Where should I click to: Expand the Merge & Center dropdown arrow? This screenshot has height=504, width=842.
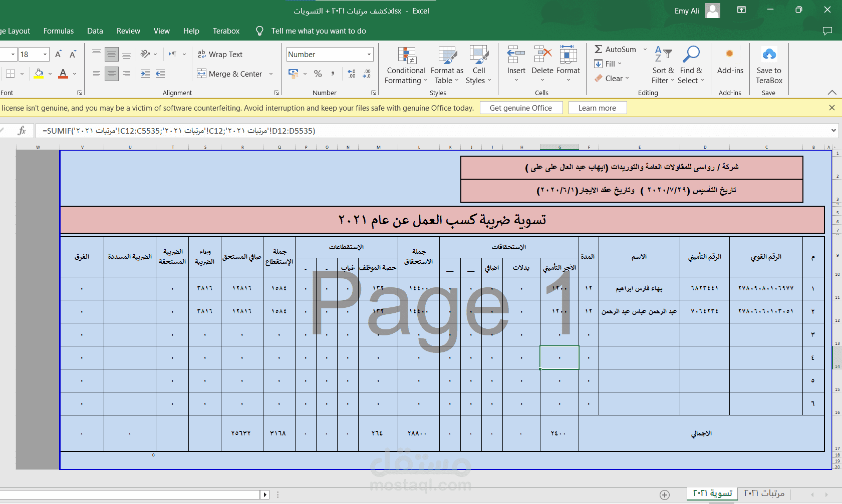[x=271, y=74]
